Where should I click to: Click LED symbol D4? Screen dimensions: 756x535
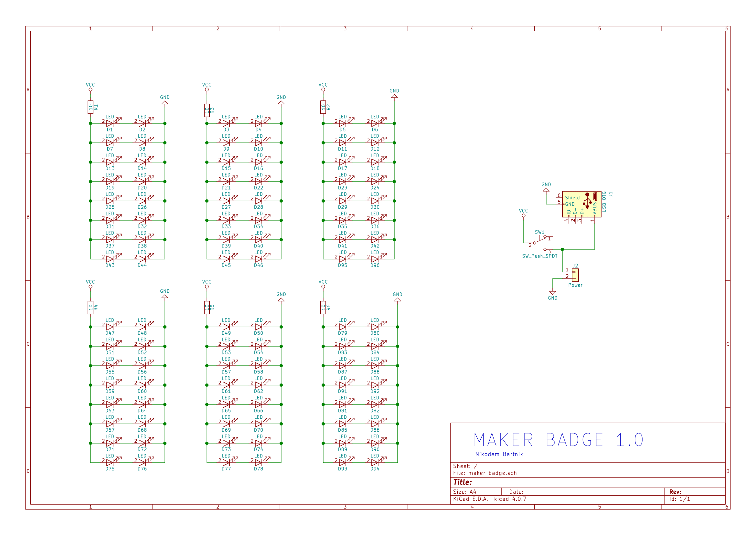tap(259, 123)
